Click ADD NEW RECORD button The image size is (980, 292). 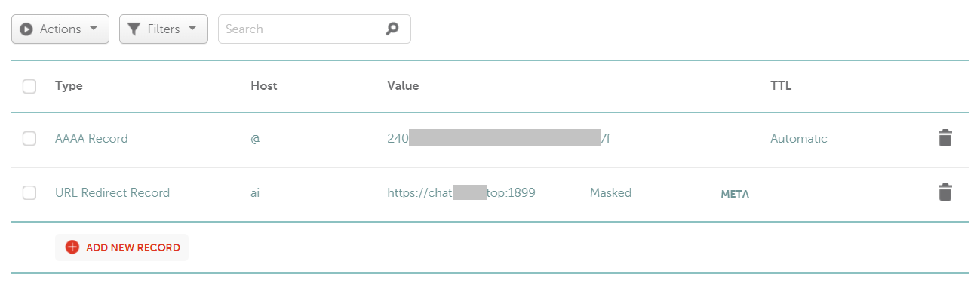click(x=122, y=247)
